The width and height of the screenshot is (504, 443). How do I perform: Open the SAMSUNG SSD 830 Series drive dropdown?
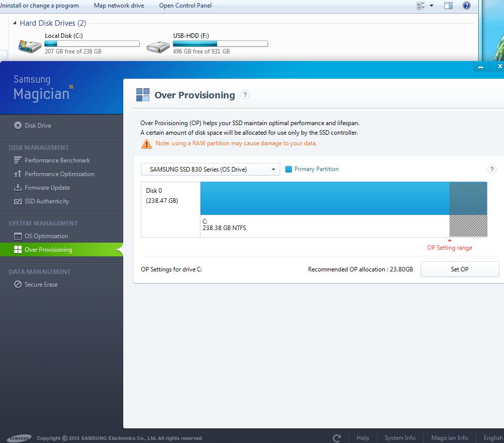click(210, 170)
